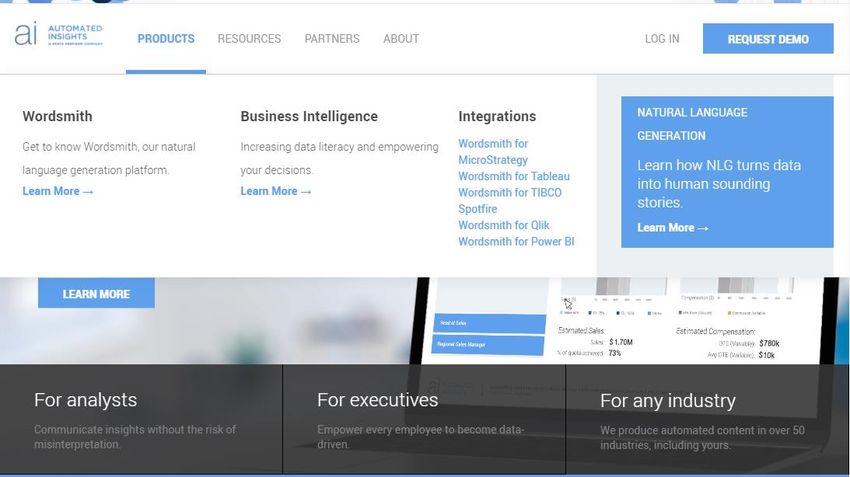Open Wordsmith for Qlik link
The height and width of the screenshot is (477, 850).
(x=504, y=225)
